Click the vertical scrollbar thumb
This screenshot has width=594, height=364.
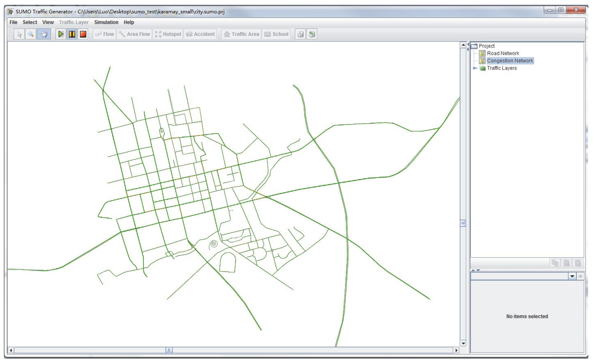point(463,223)
